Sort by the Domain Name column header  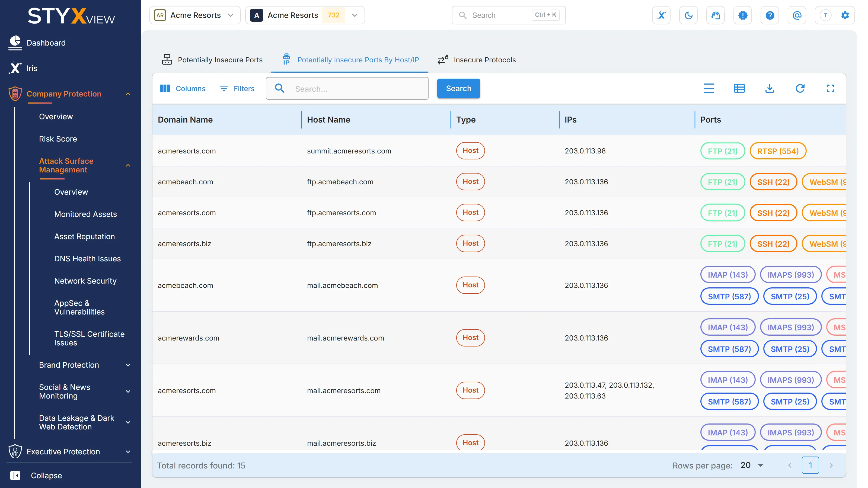click(x=185, y=120)
